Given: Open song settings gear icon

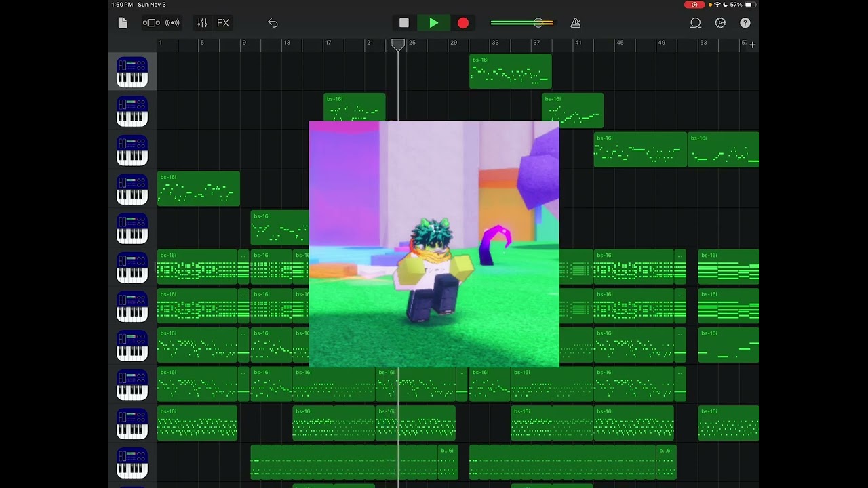Looking at the screenshot, I should pos(720,23).
